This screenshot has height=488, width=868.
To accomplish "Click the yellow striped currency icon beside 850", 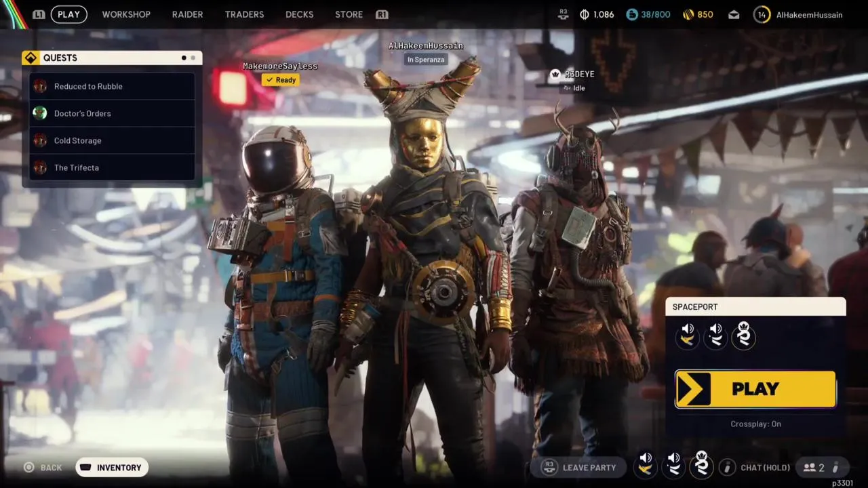I will point(688,14).
